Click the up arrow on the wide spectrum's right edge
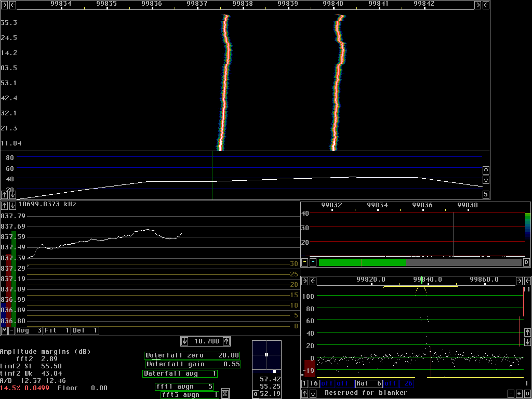This screenshot has width=532, height=399. 486,170
